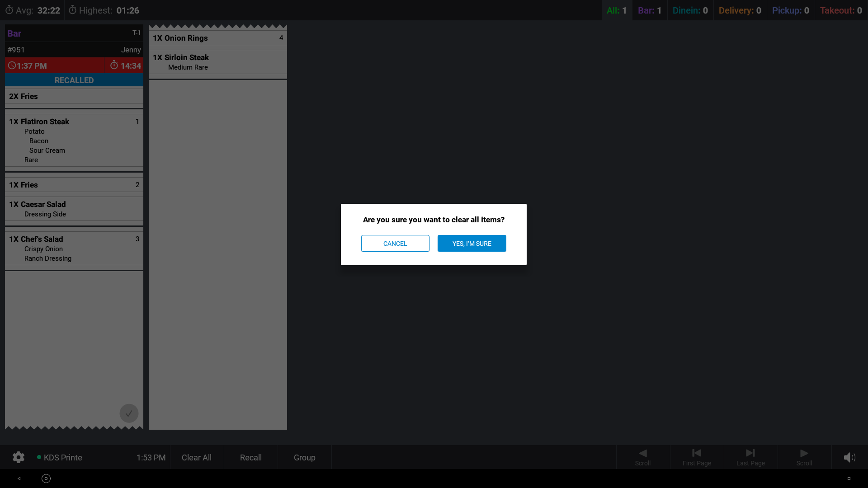The image size is (868, 488).
Task: Click Recall in bottom toolbar
Action: point(250,457)
